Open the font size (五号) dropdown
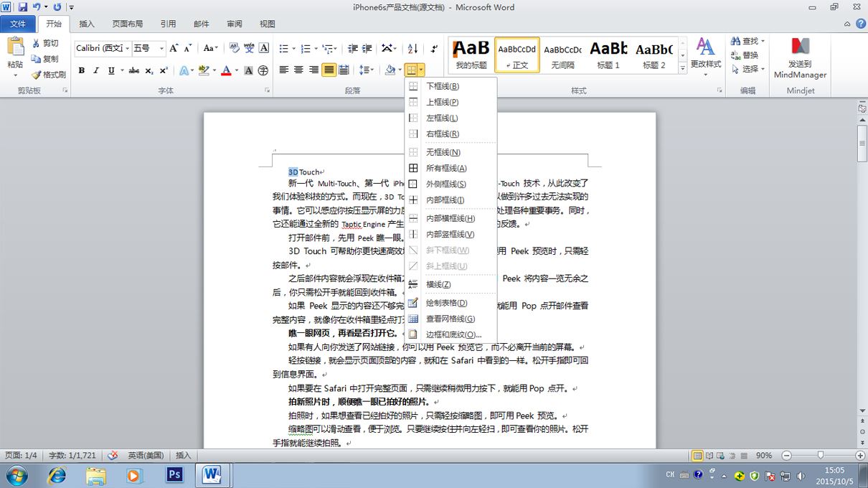868x488 pixels. point(162,48)
